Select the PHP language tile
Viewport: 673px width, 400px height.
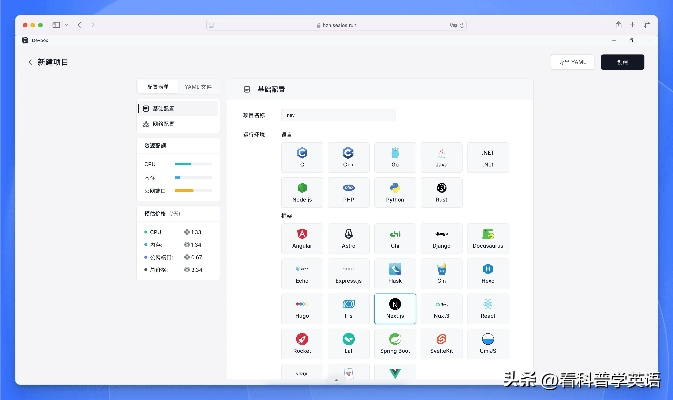point(348,191)
